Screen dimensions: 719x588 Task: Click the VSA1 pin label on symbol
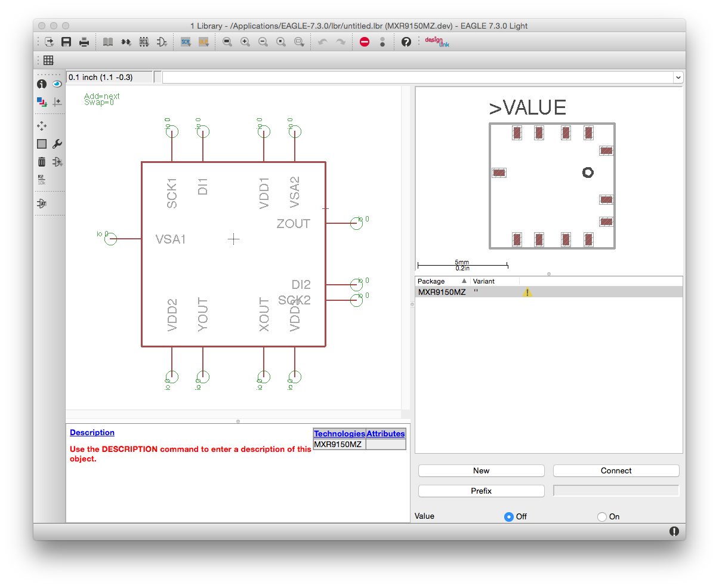point(171,239)
